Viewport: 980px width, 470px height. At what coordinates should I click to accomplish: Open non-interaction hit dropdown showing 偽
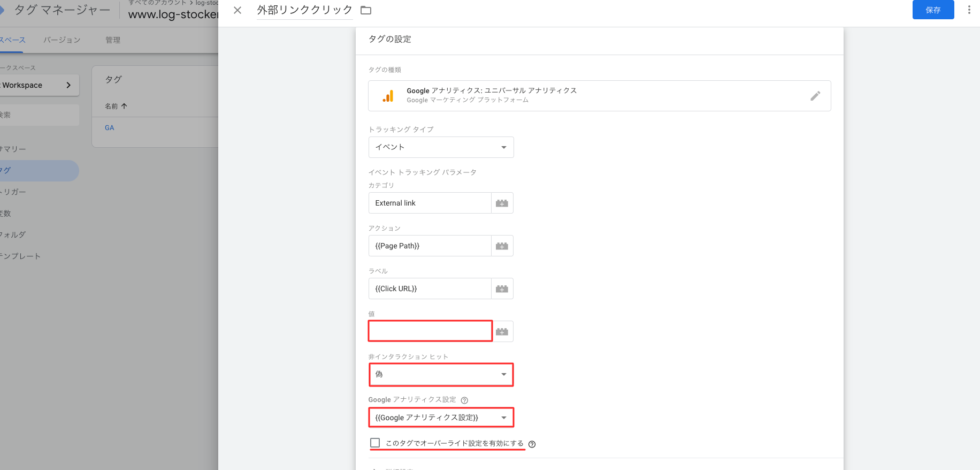(x=441, y=374)
